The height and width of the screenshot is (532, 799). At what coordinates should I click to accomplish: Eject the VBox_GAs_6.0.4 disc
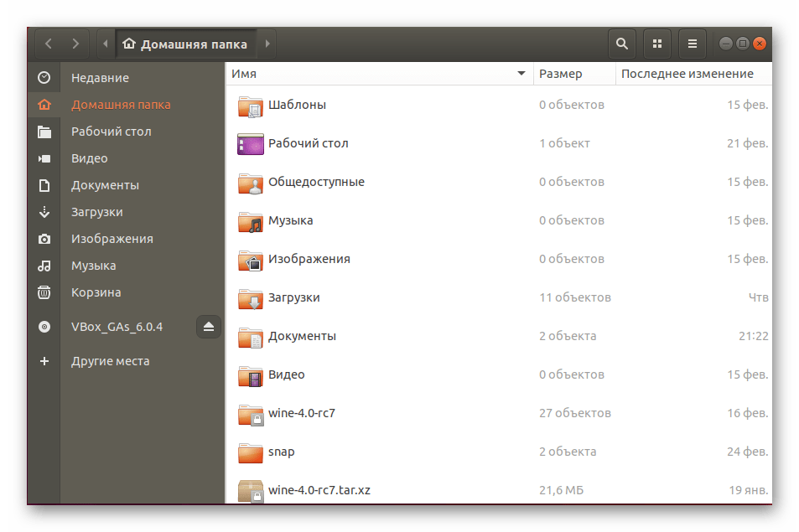click(208, 327)
